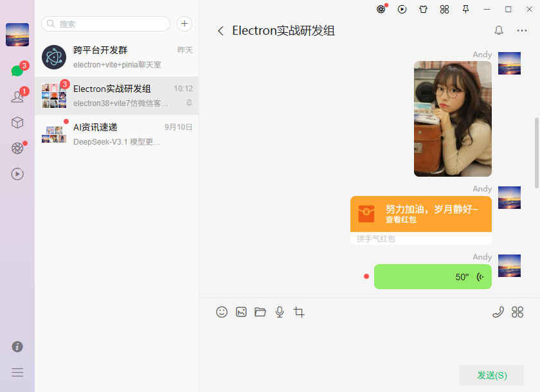Click Andy's avatar beside the photo message
540x392 pixels.
tap(509, 64)
